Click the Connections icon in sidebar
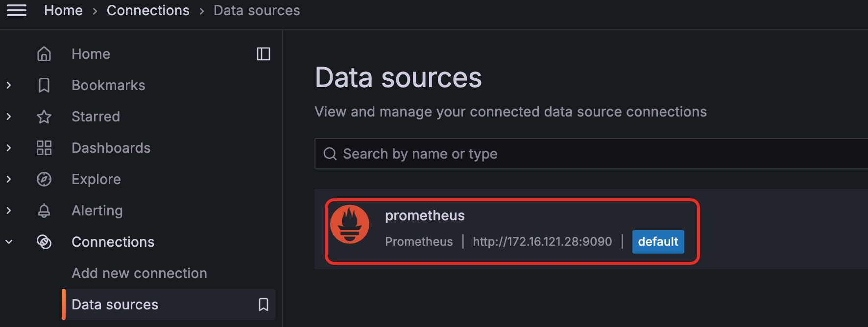 (44, 242)
